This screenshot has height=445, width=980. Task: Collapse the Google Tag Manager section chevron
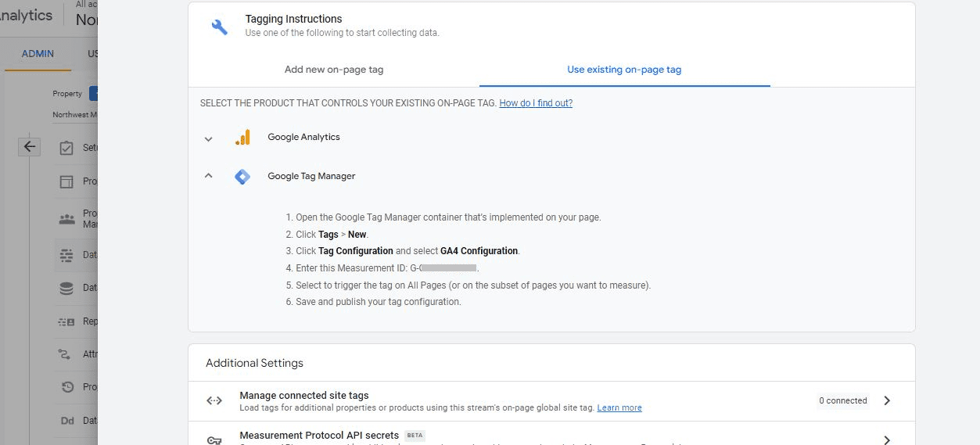(208, 176)
